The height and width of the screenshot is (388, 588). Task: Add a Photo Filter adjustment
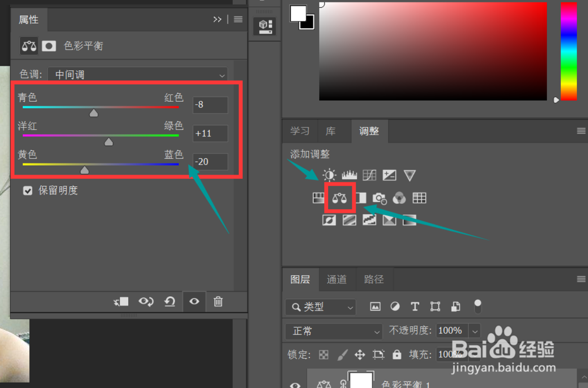(x=379, y=198)
